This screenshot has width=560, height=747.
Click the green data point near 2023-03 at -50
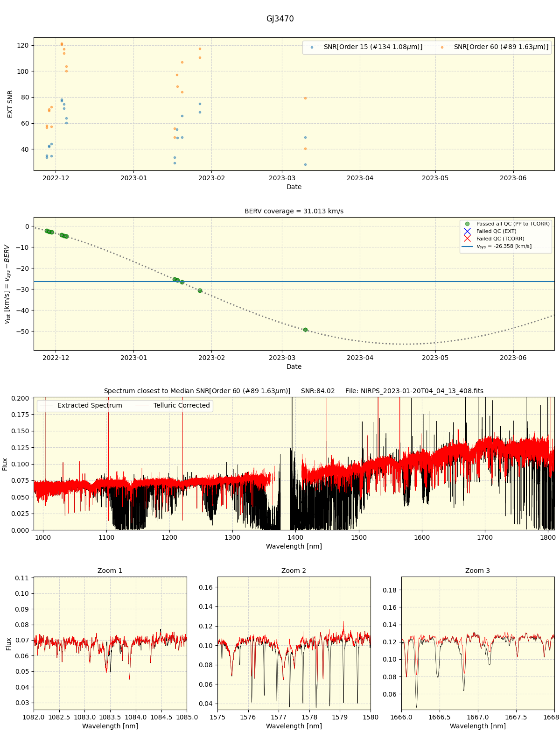point(305,330)
